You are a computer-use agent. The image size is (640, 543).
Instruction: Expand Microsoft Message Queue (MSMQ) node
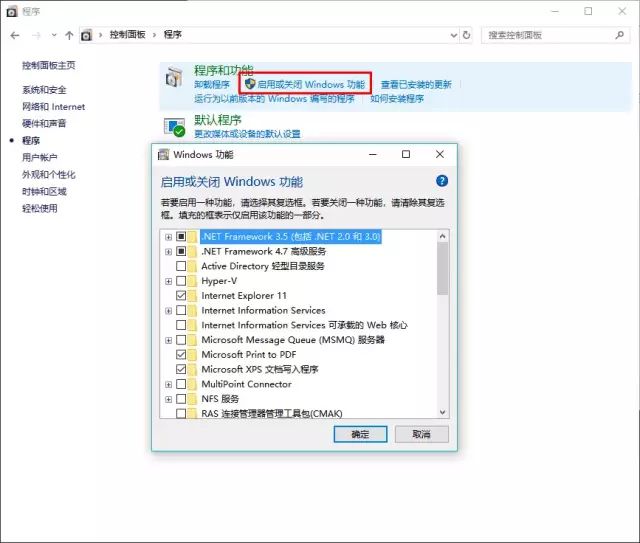[x=169, y=340]
